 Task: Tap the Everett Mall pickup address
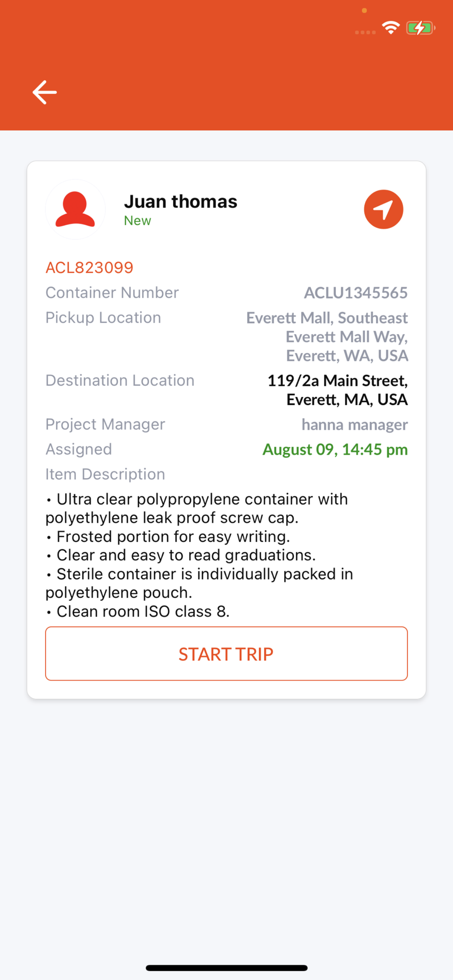tap(327, 337)
